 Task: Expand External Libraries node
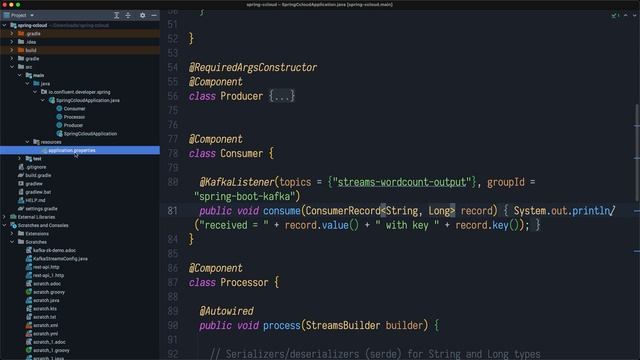tap(4, 217)
